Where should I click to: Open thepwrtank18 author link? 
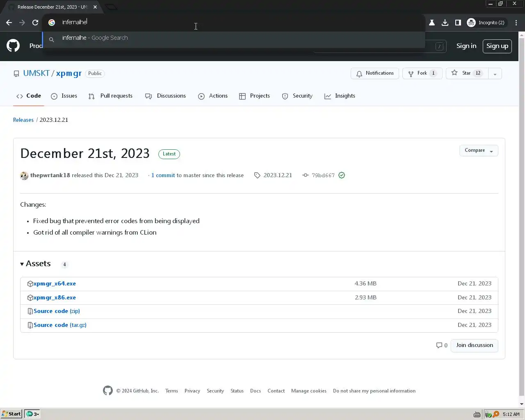click(x=50, y=176)
